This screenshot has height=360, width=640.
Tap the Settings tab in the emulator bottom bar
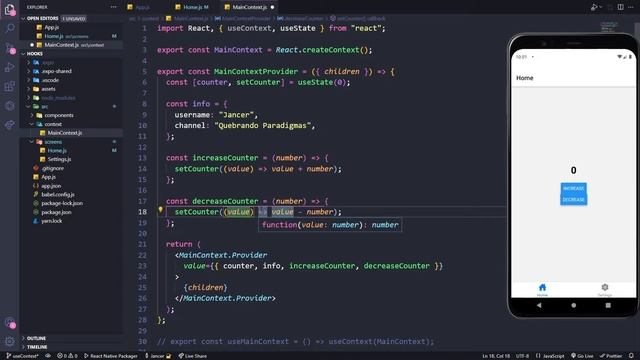pos(604,290)
